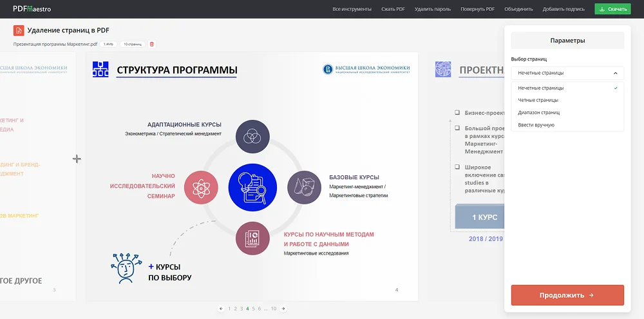Image resolution: width=644 pixels, height=319 pixels.
Task: Click the blue structure diagram icon on slide
Action: tap(100, 70)
